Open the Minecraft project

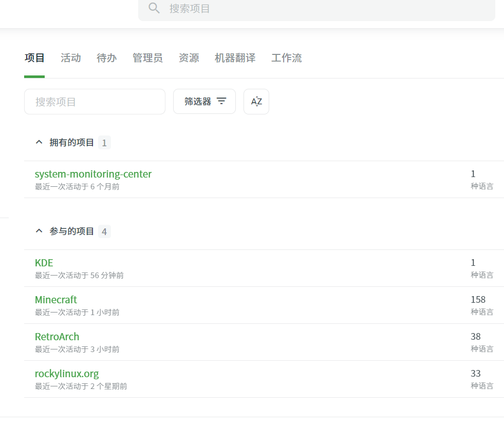(56, 300)
